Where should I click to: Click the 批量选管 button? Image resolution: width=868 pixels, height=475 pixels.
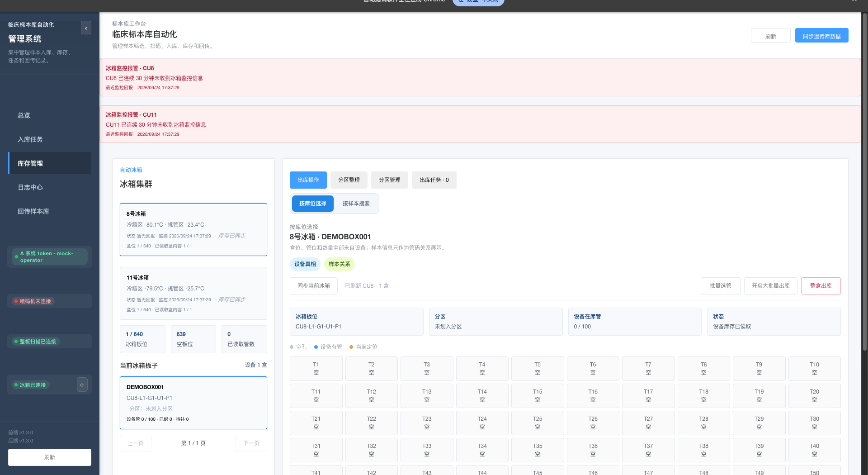point(721,286)
